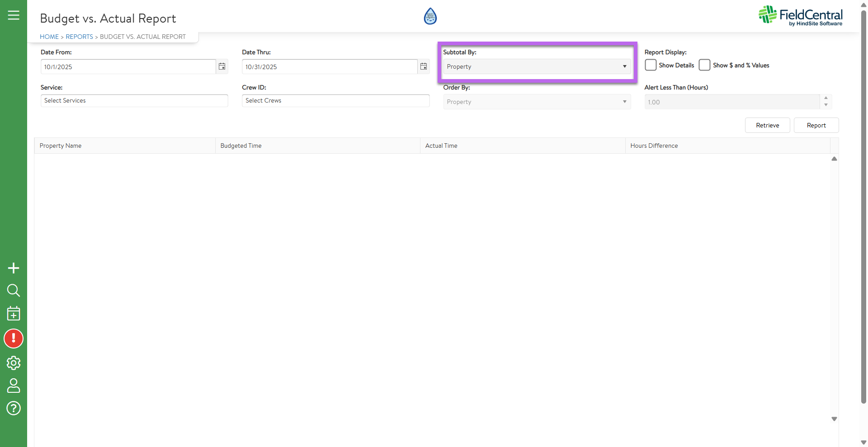Expand the Subtotal By dropdown

point(537,66)
